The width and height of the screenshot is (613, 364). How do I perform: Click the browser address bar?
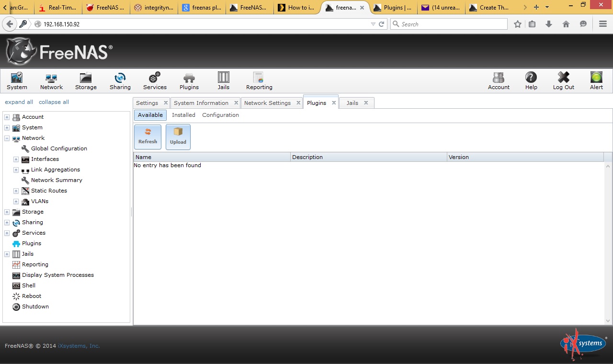click(206, 24)
